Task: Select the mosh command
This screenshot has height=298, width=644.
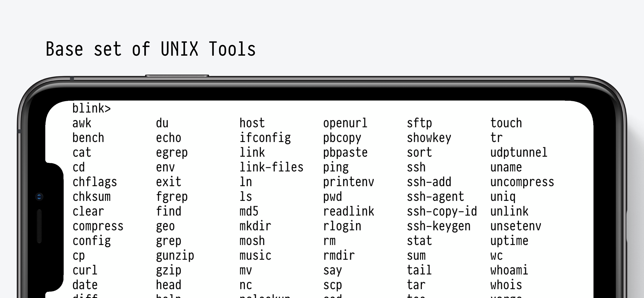Action: pyautogui.click(x=252, y=241)
